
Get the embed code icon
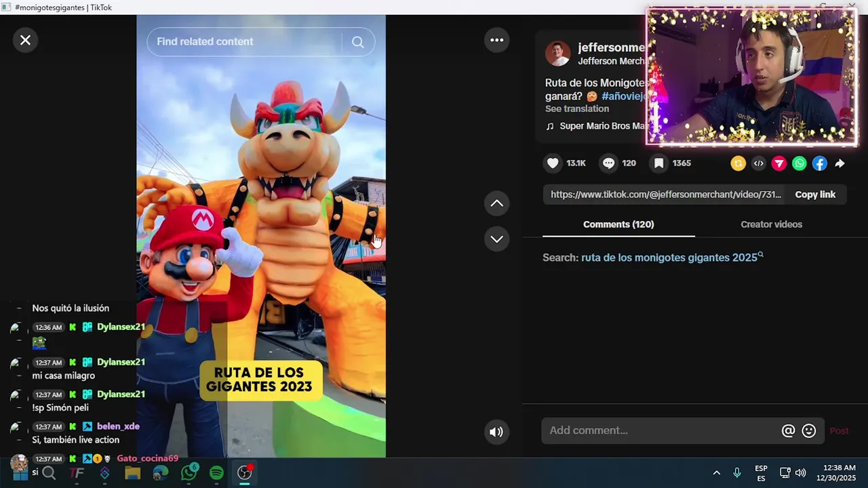(x=758, y=163)
